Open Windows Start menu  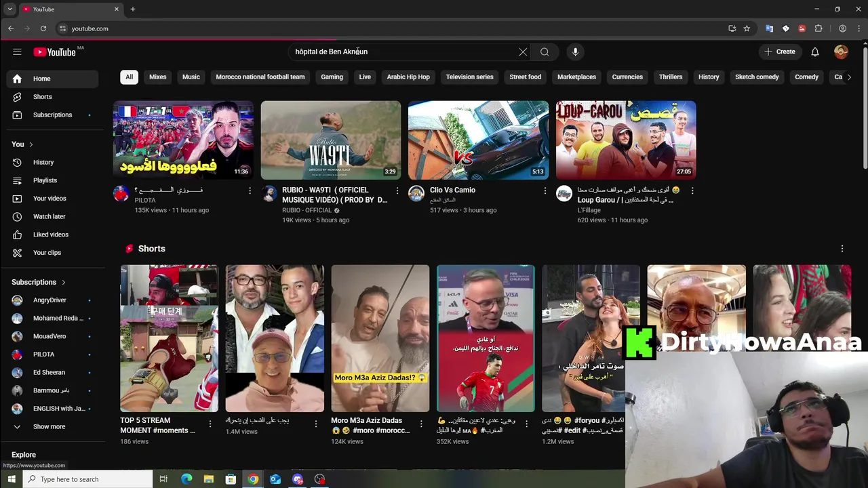pos(12,479)
